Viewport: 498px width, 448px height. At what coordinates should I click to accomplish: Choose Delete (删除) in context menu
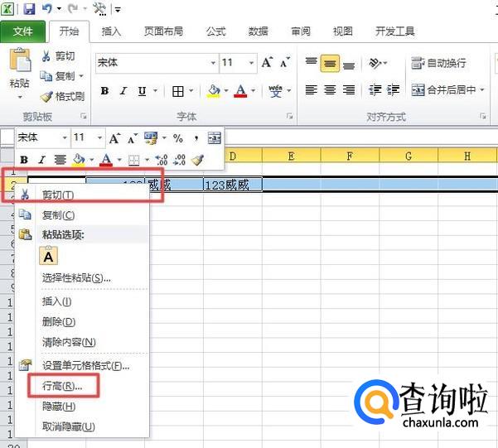pyautogui.click(x=82, y=321)
